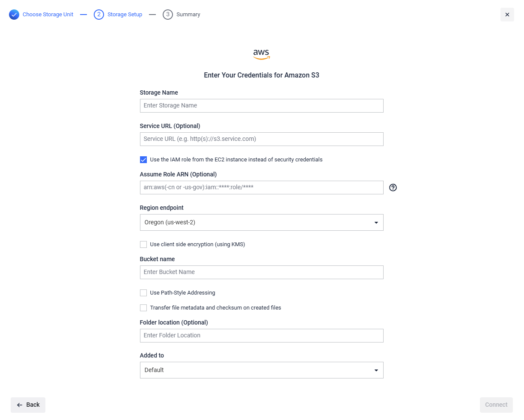
Task: Select the Summary step label
Action: 188,15
